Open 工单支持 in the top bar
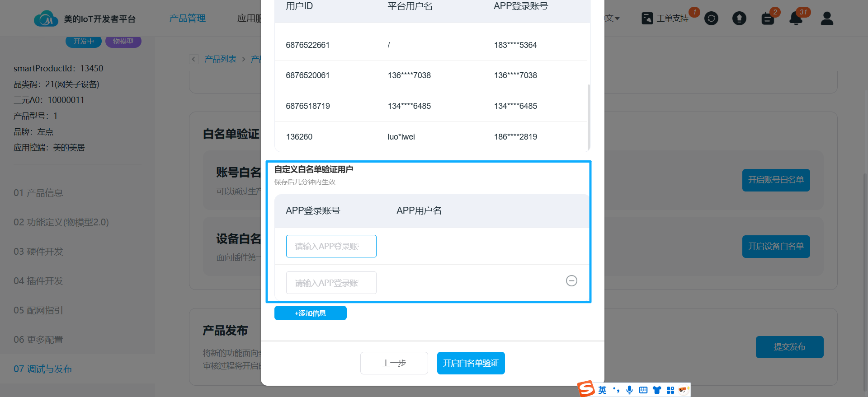The height and width of the screenshot is (397, 868). pyautogui.click(x=665, y=19)
